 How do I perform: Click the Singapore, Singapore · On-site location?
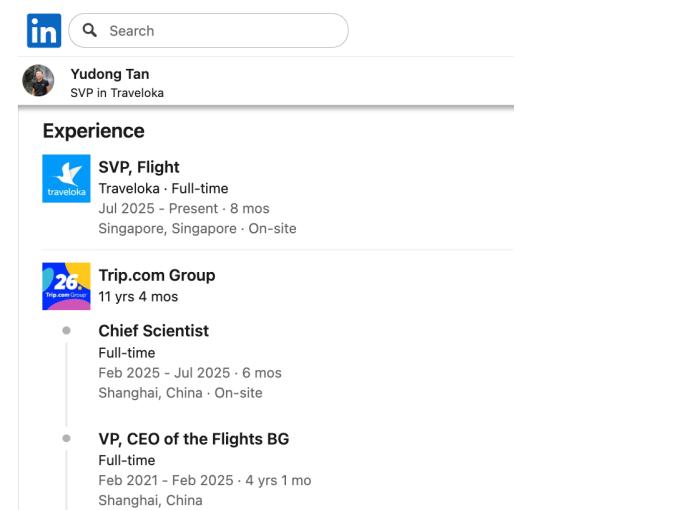pos(197,229)
